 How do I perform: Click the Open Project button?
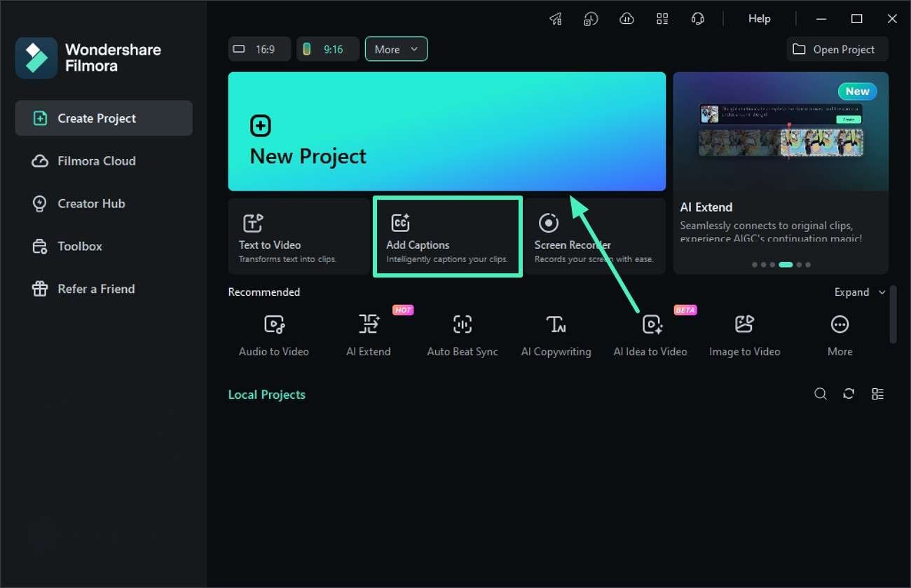coord(837,49)
